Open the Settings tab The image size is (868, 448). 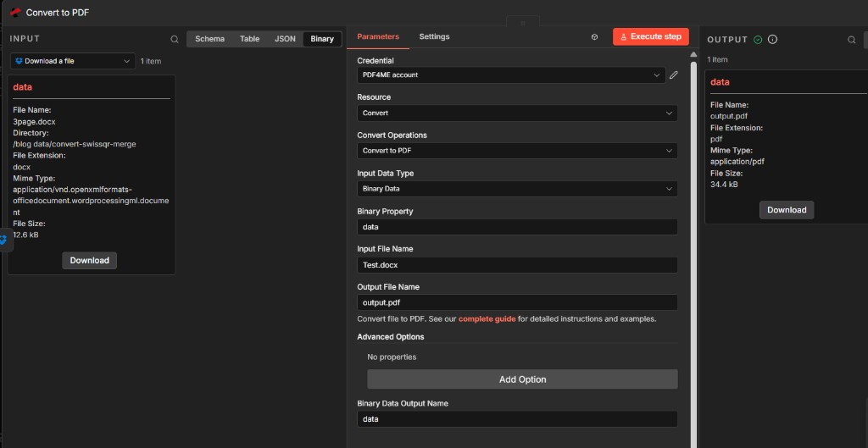click(434, 37)
